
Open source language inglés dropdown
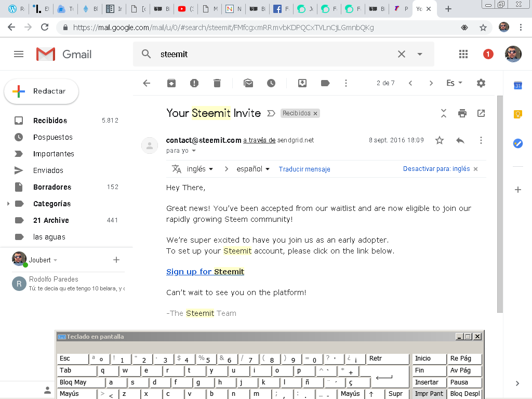200,169
